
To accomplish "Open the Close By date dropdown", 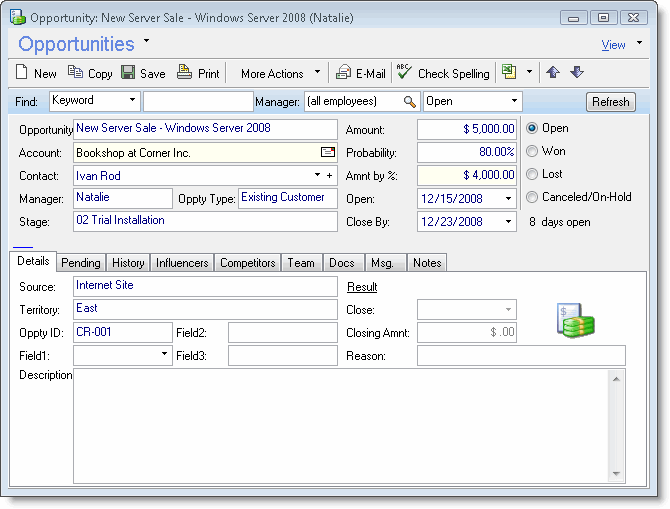I will [x=510, y=222].
